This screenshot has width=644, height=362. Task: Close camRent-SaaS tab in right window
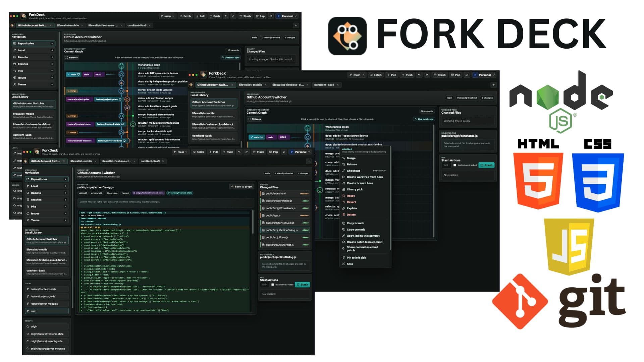pyautogui.click(x=338, y=85)
